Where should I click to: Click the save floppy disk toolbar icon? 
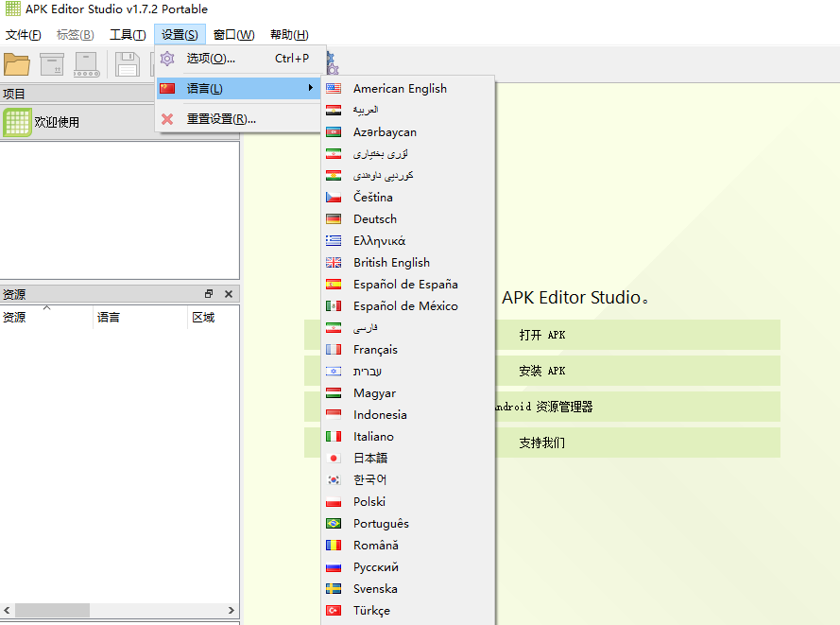[127, 64]
